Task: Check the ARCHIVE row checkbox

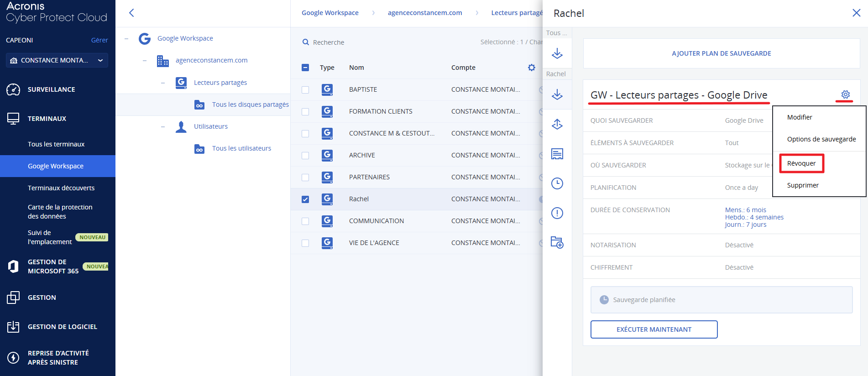Action: click(x=305, y=156)
